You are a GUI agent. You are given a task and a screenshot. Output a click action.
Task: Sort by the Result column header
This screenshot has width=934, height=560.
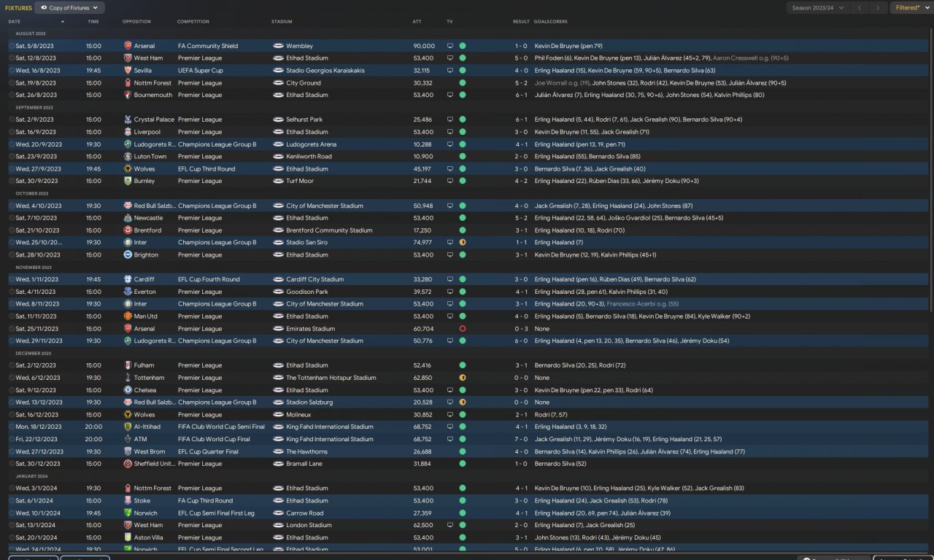point(521,22)
